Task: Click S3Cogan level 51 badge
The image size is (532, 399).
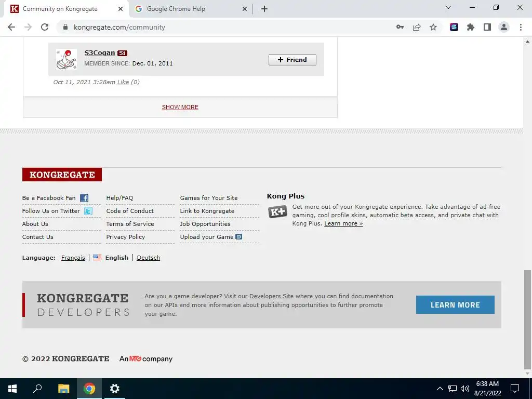Action: tap(122, 53)
